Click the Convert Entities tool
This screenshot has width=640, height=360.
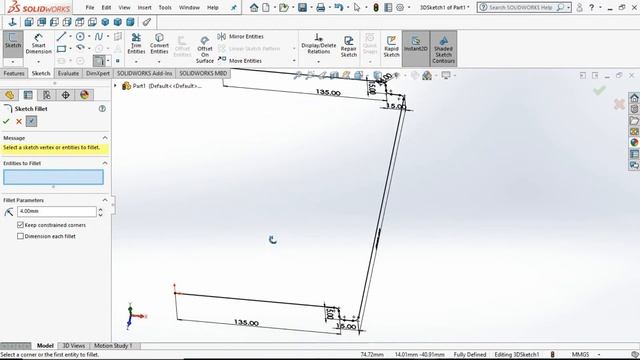[x=159, y=44]
